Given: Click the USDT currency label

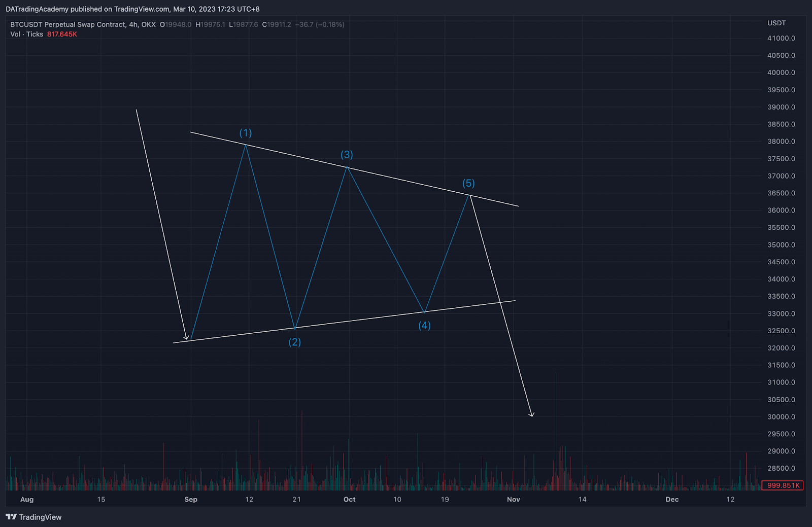Looking at the screenshot, I should (x=776, y=23).
